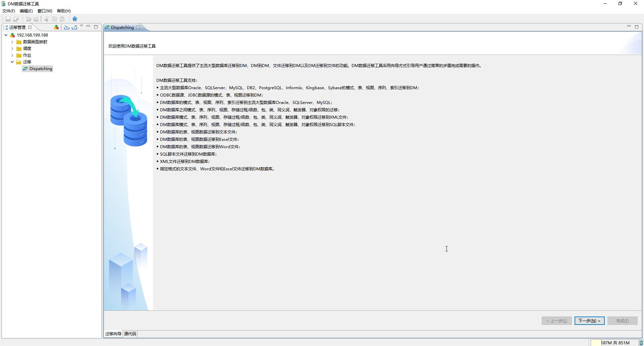Viewport: 644px width, 346px height.
Task: Click the new project hexagon icon in 迁移管理 panel
Action: (x=56, y=27)
